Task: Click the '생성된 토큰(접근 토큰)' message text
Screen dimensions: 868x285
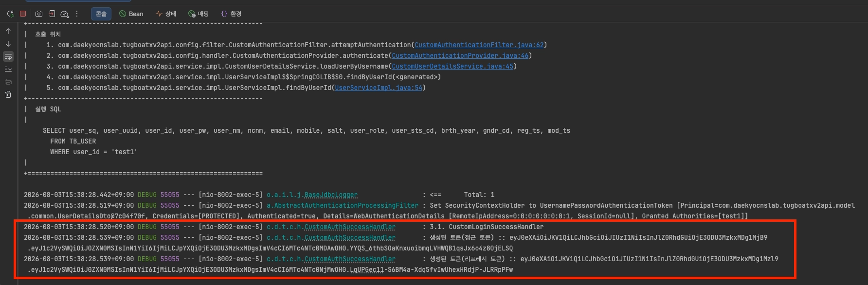Action: tap(462, 237)
